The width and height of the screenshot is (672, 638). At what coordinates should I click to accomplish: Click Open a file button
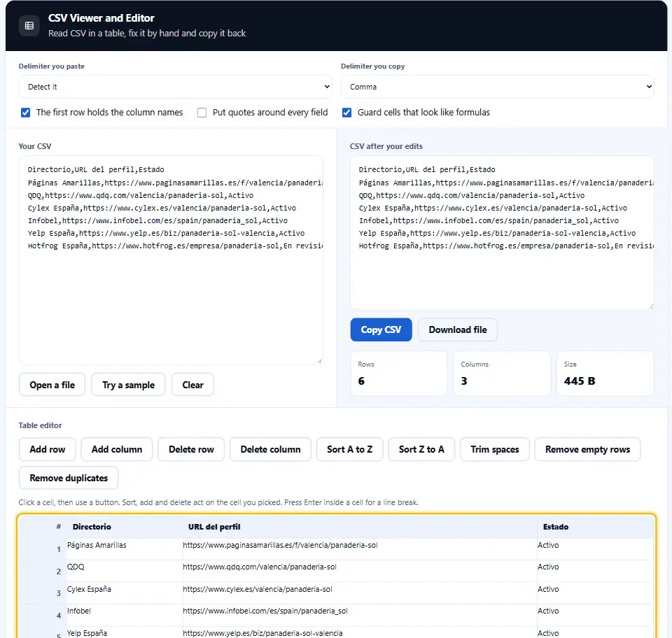coord(52,385)
